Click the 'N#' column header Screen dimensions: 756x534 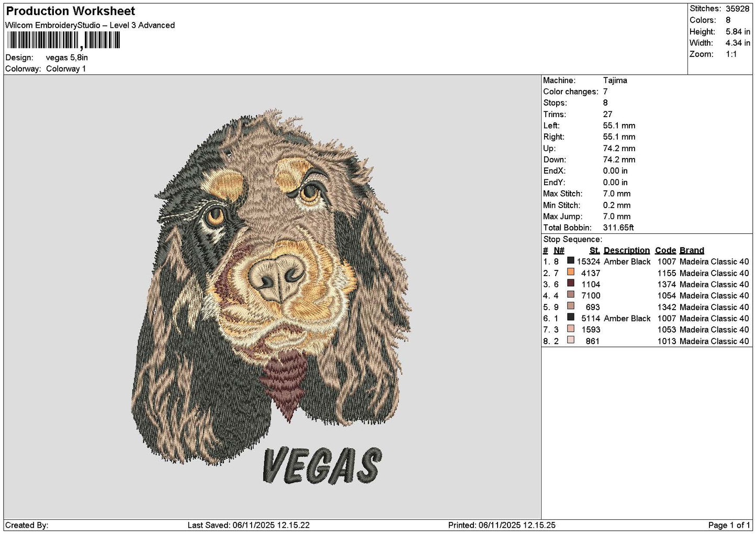pos(559,251)
